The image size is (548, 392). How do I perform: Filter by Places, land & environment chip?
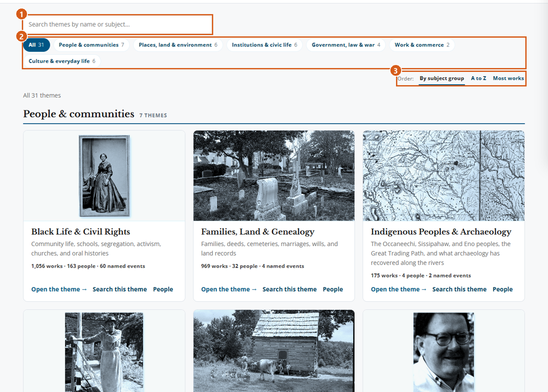[178, 45]
